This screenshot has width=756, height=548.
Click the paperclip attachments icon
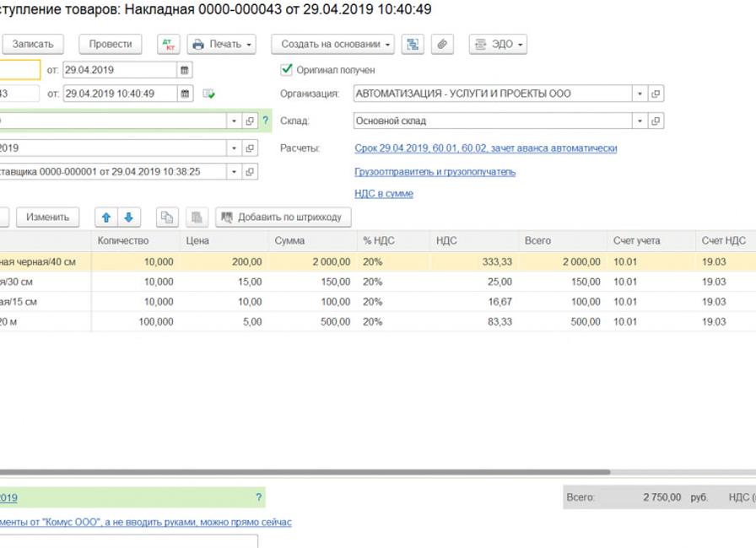click(442, 45)
